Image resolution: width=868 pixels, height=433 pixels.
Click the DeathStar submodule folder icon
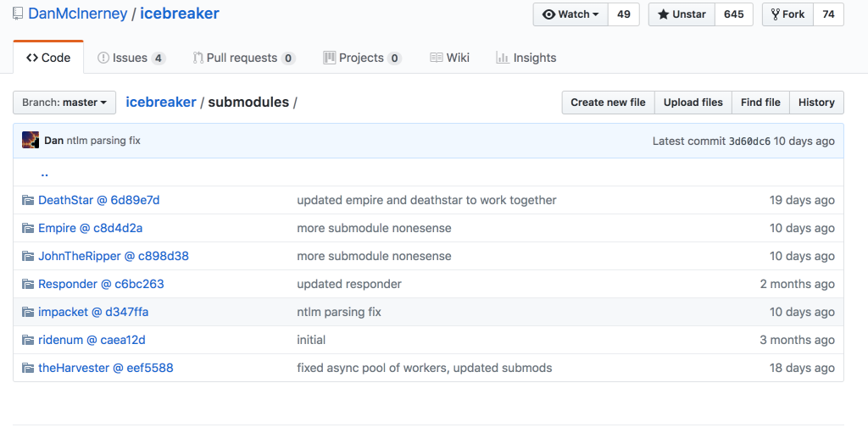[28, 201]
